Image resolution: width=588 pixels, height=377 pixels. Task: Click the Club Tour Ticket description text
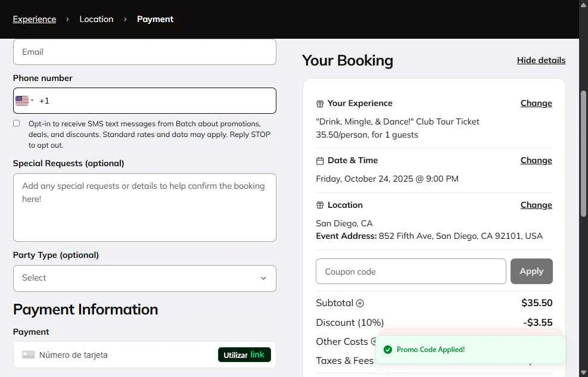(397, 121)
